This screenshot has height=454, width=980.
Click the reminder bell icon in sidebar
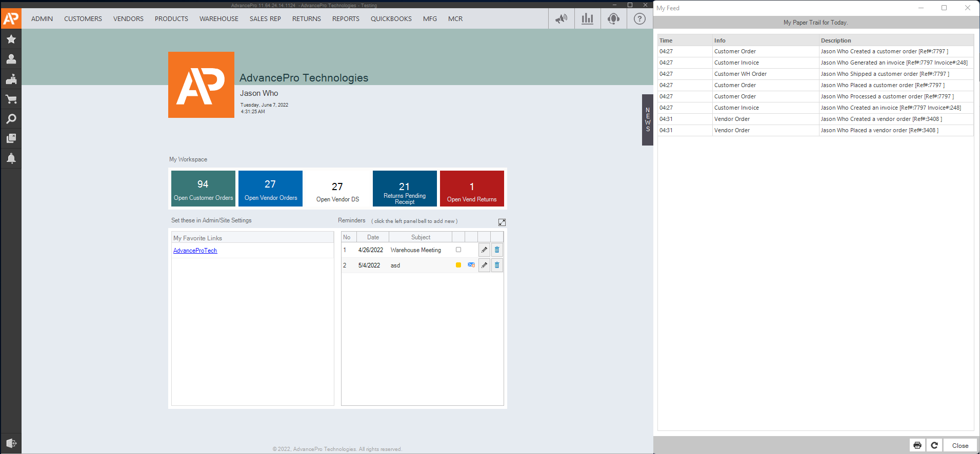tap(11, 158)
